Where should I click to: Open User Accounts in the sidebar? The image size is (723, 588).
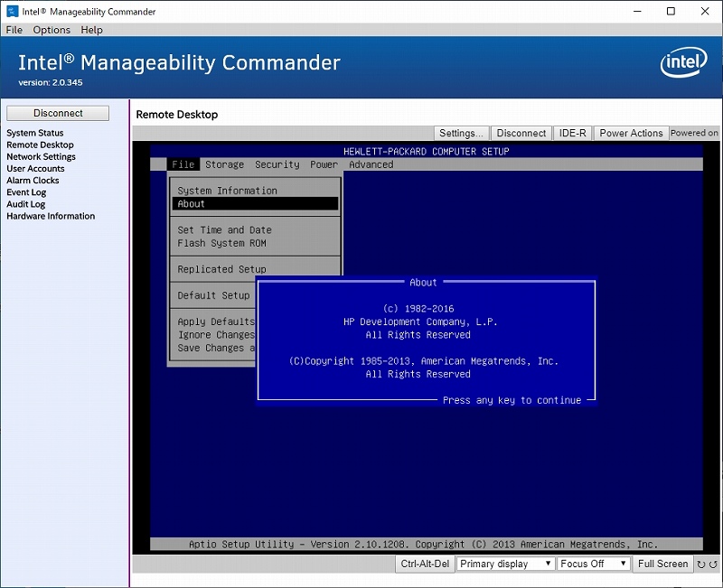35,169
